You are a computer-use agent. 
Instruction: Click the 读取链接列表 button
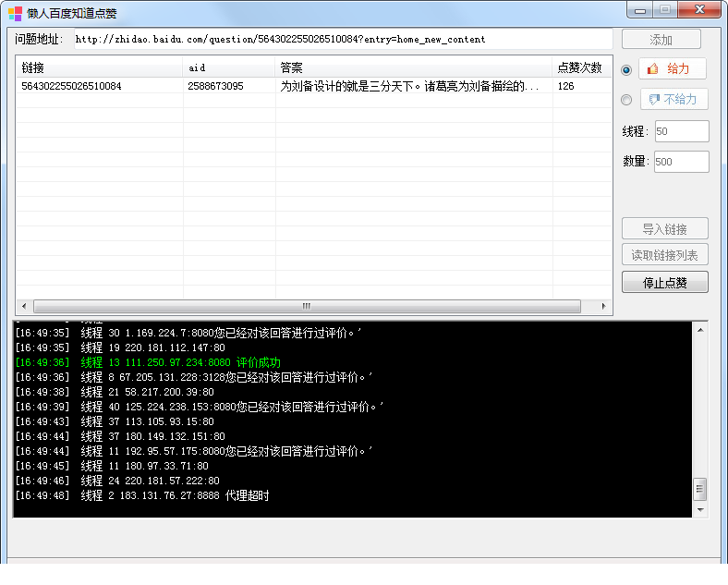[665, 255]
